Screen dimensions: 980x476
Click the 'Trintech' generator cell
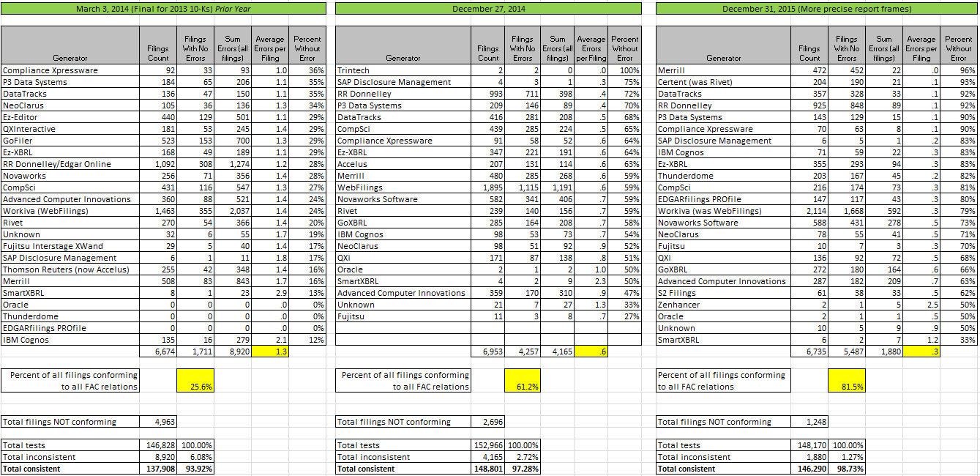(x=402, y=70)
